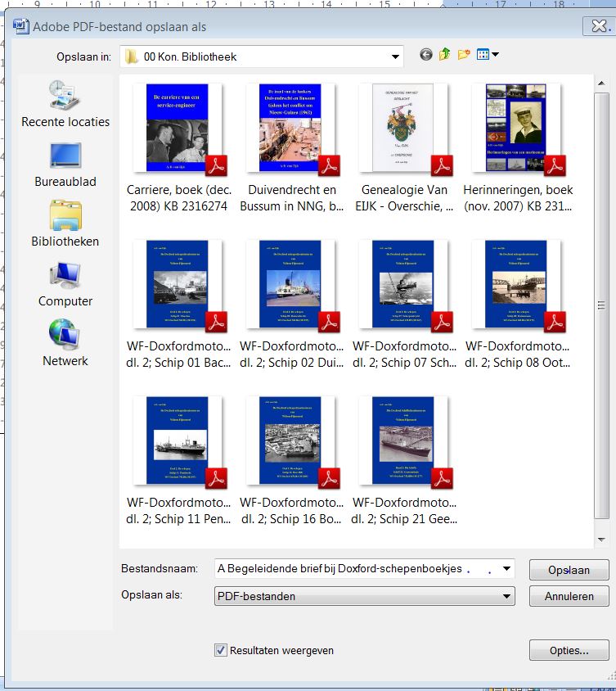Toggle Resultaten weergeven checkbox
The image size is (616, 691).
click(220, 650)
